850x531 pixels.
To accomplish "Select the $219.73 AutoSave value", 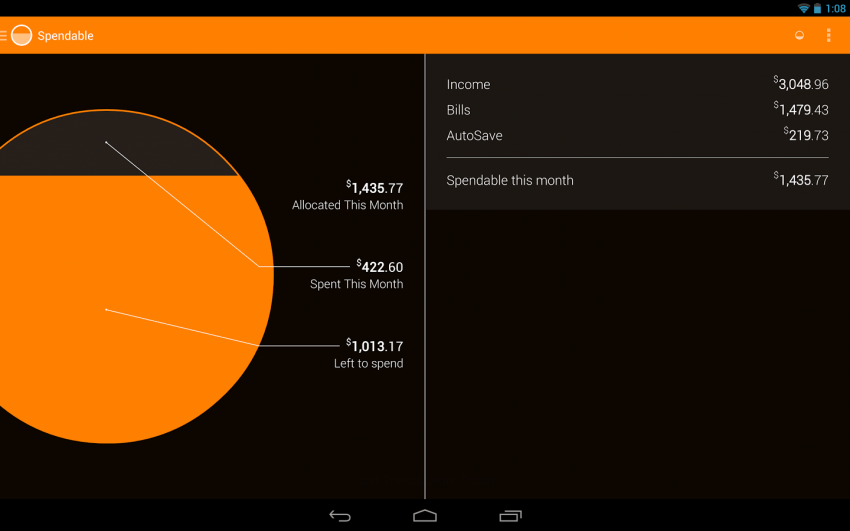I will [806, 134].
